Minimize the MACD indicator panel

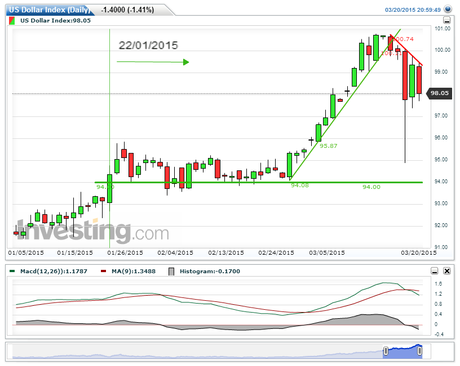tap(434, 271)
